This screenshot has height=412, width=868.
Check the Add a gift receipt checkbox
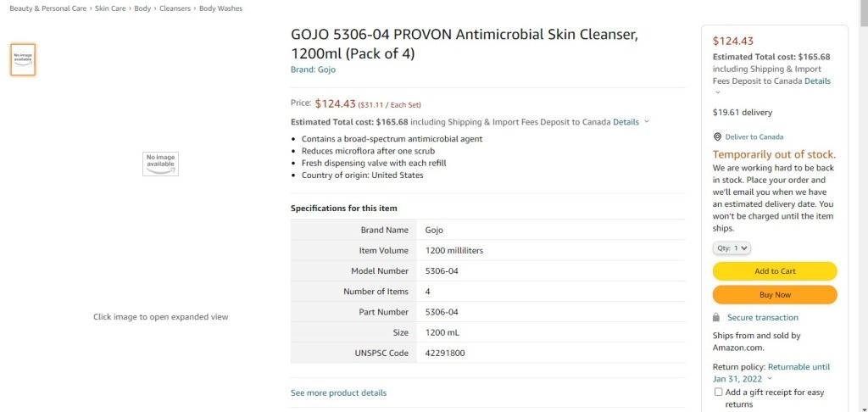pyautogui.click(x=718, y=393)
